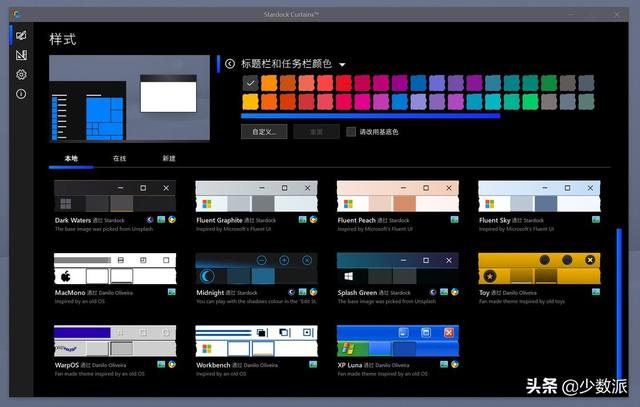Click the round color icon on WarpOS

[172, 364]
